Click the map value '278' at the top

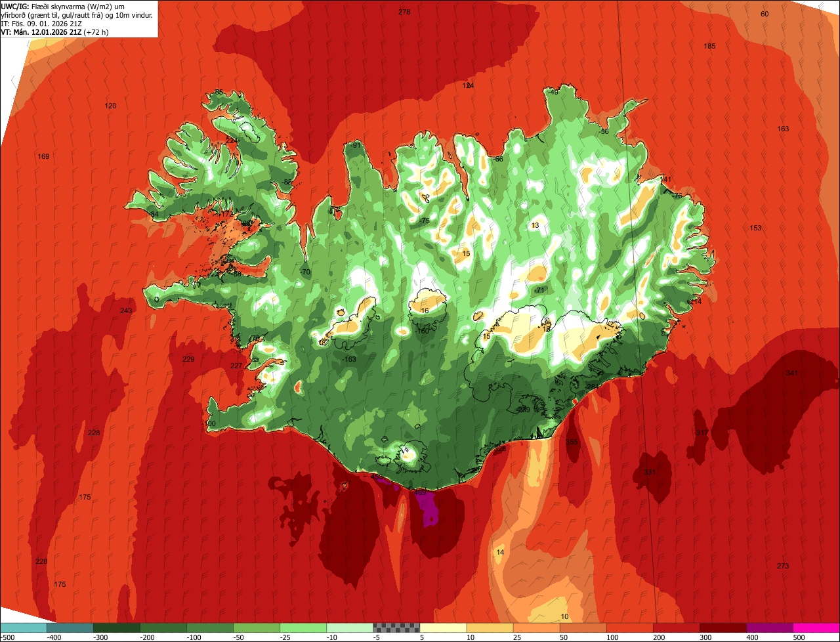coord(404,12)
